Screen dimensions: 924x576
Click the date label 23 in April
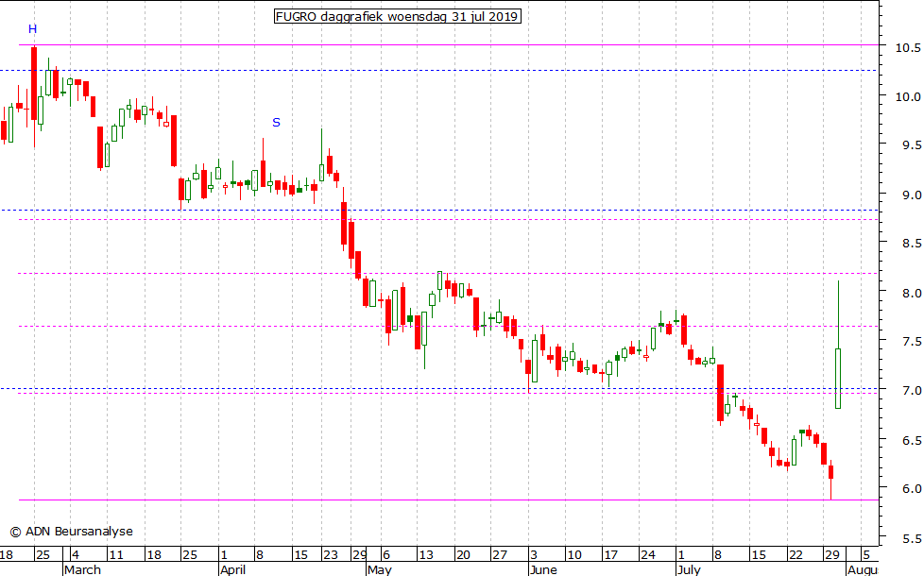331,555
